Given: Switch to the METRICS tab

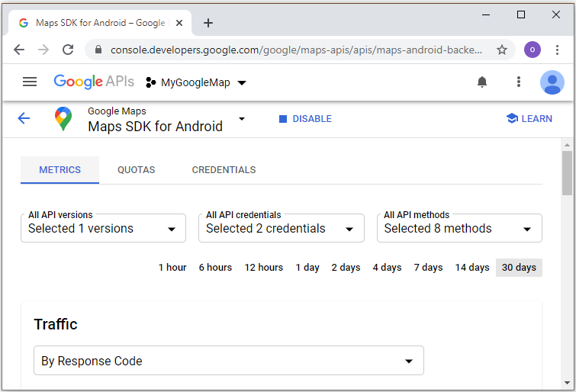Looking at the screenshot, I should pos(60,170).
